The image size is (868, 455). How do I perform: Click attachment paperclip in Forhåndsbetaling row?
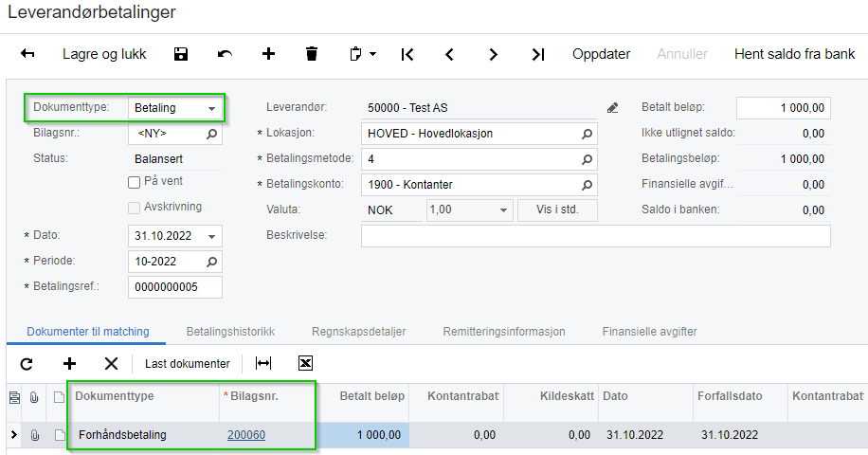(34, 435)
